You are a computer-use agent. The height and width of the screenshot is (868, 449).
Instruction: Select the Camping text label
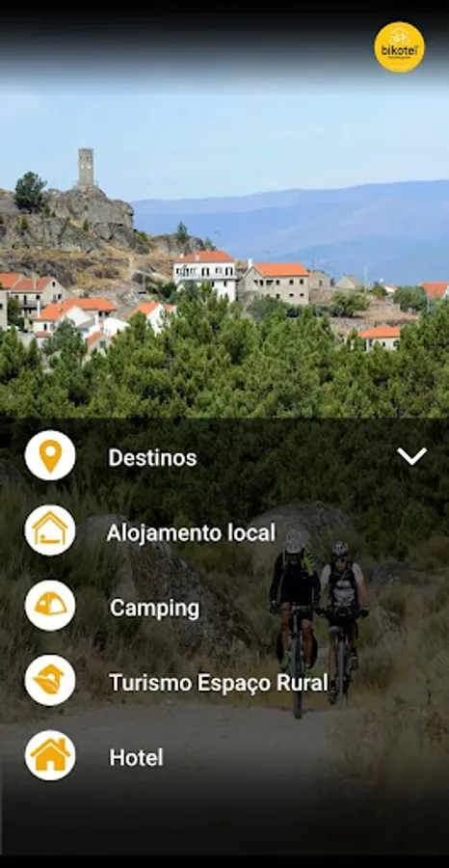pyautogui.click(x=155, y=609)
